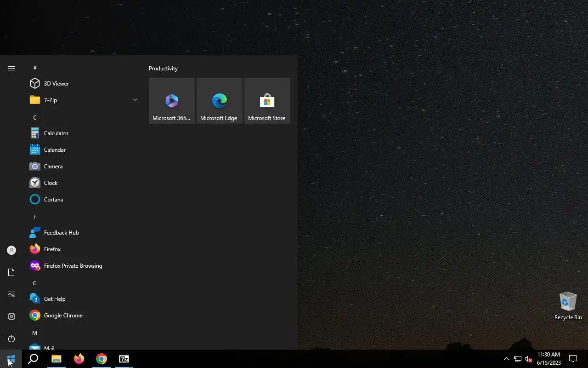Select the Recycle Bin desktop icon
Viewport: 588px width, 368px height.
click(568, 306)
